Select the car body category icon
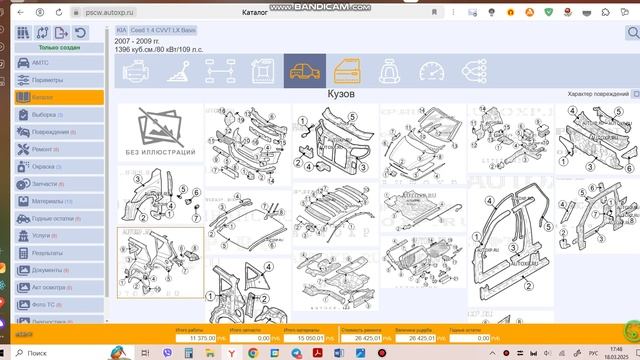The height and width of the screenshot is (360, 640). point(305,71)
